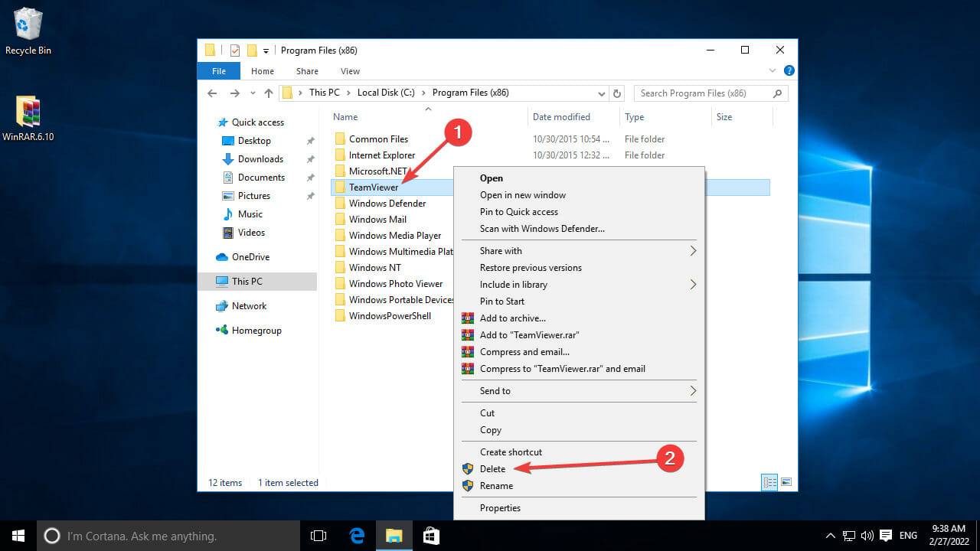Choose Add to archive from the context menu

(x=513, y=318)
